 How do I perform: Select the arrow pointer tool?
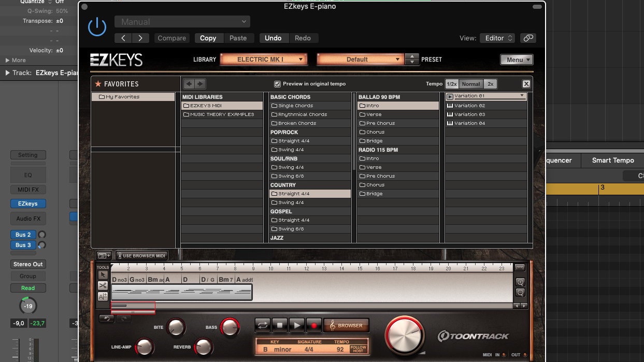pyautogui.click(x=103, y=274)
